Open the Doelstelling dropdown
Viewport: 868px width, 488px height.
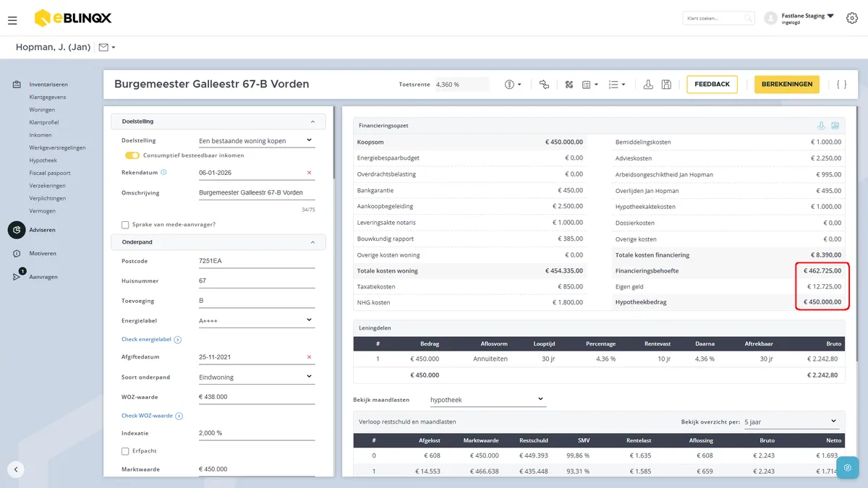click(257, 141)
